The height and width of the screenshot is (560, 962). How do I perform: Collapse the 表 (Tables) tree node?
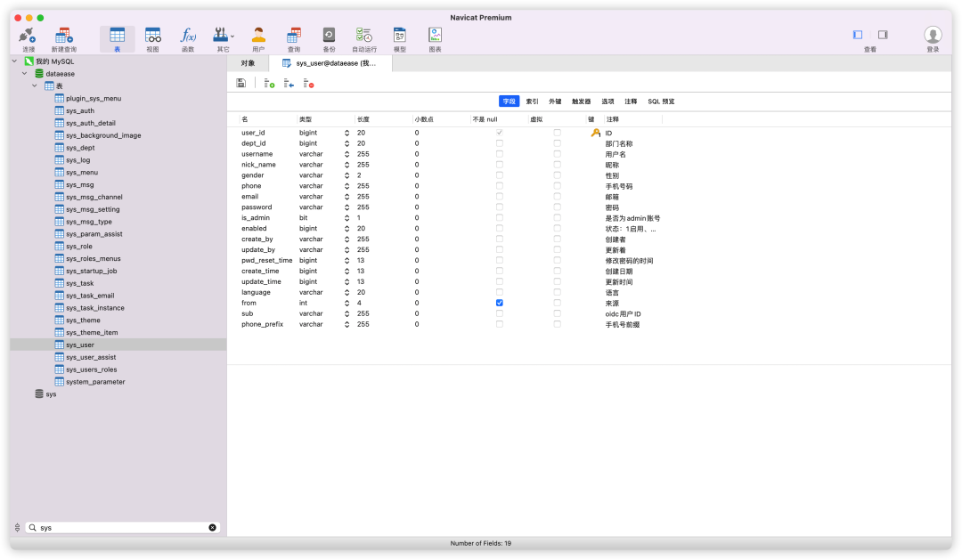[35, 85]
